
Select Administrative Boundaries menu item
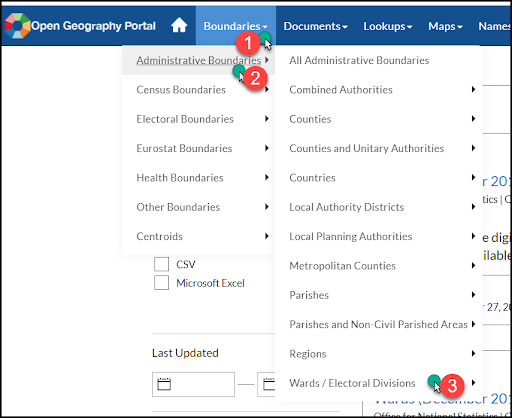tap(199, 60)
